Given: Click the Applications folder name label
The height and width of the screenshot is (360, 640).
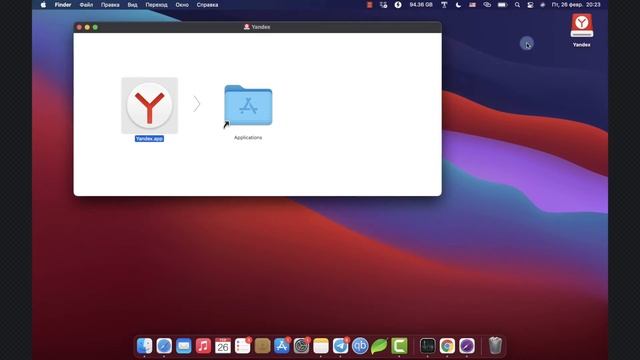Looking at the screenshot, I should (x=248, y=138).
